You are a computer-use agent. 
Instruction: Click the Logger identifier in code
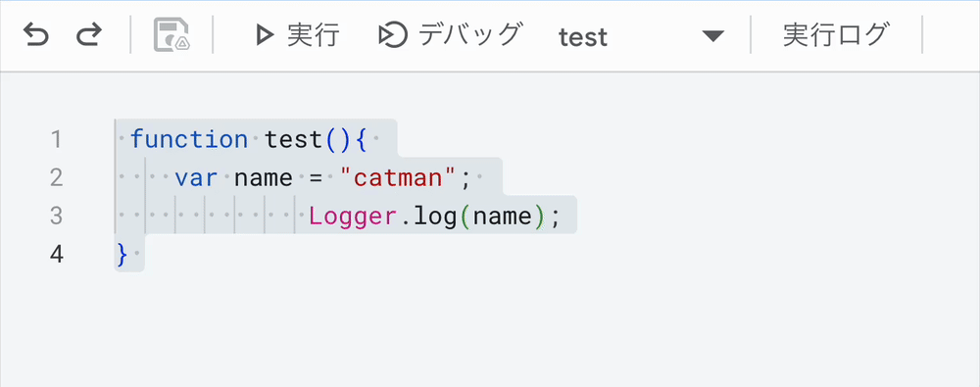pos(353,217)
